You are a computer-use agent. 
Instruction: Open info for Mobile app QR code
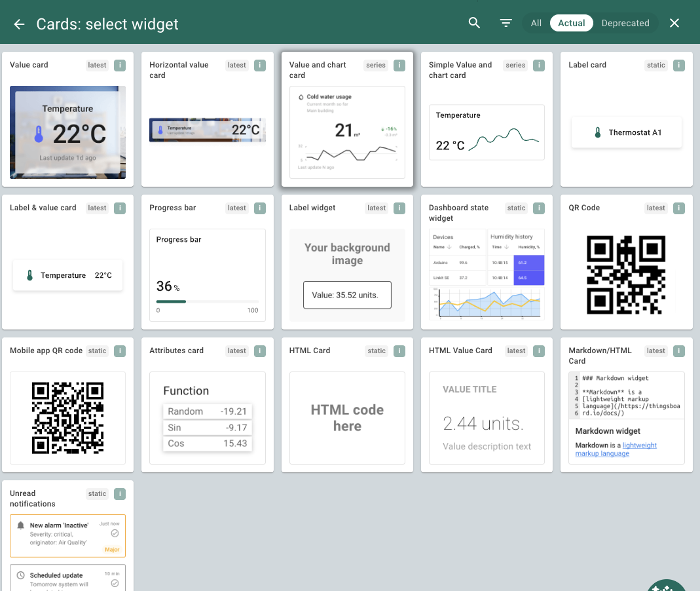[120, 351]
